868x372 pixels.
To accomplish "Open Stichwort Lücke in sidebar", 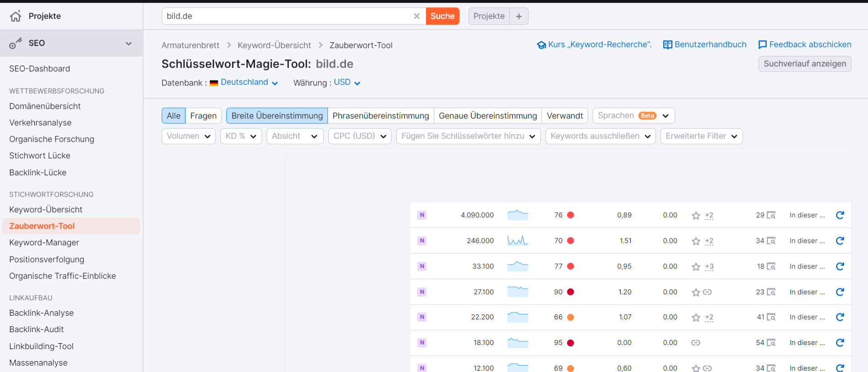I will click(x=40, y=156).
